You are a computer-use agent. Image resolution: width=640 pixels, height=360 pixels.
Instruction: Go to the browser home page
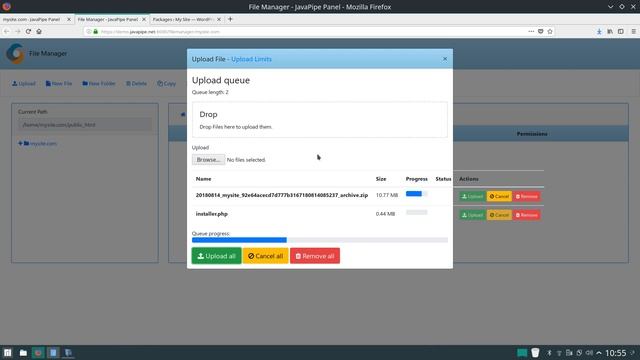tap(39, 31)
